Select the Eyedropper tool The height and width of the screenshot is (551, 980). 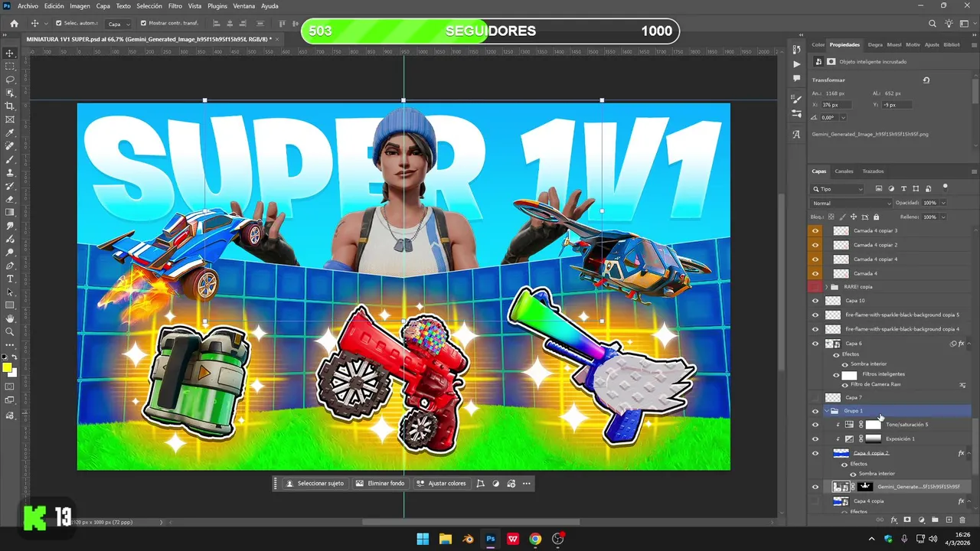point(10,133)
